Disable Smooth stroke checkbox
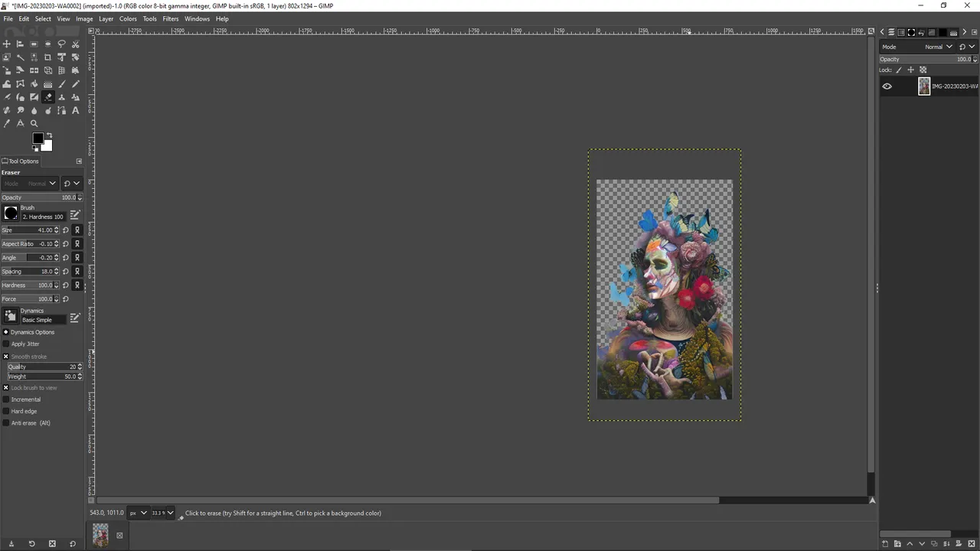 [6, 357]
